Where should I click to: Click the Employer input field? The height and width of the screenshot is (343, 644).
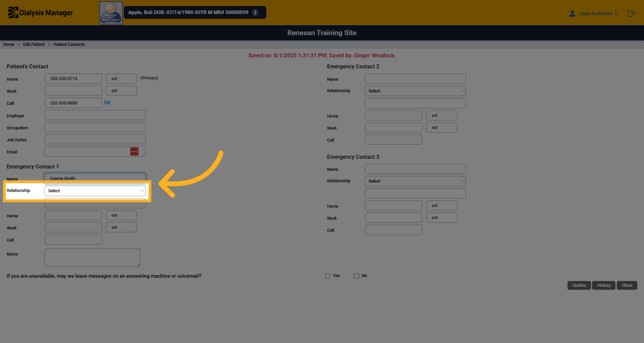click(x=95, y=115)
